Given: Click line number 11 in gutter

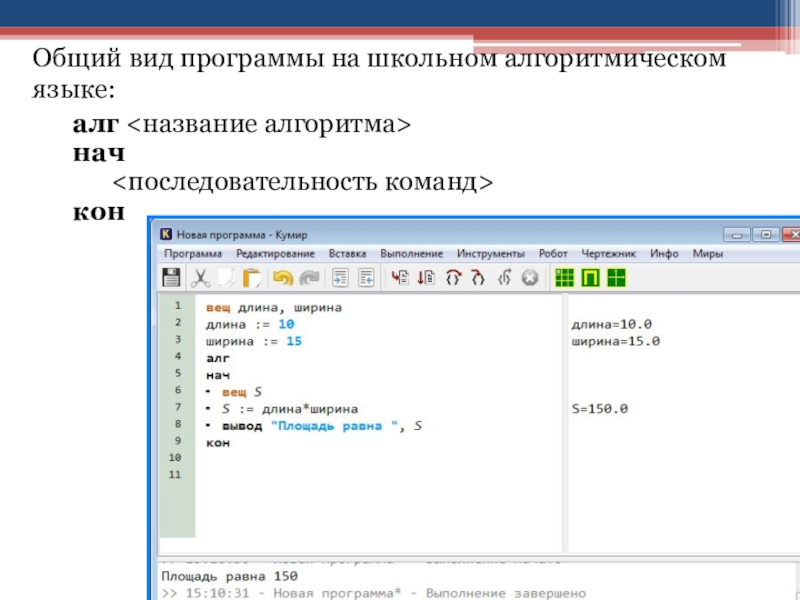Looking at the screenshot, I should coord(175,474).
